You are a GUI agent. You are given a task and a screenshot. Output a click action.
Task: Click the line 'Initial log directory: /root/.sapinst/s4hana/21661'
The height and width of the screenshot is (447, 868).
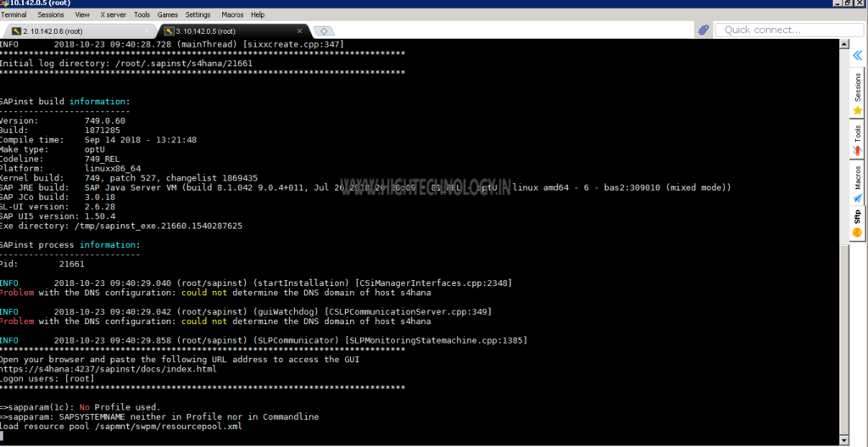pyautogui.click(x=126, y=64)
